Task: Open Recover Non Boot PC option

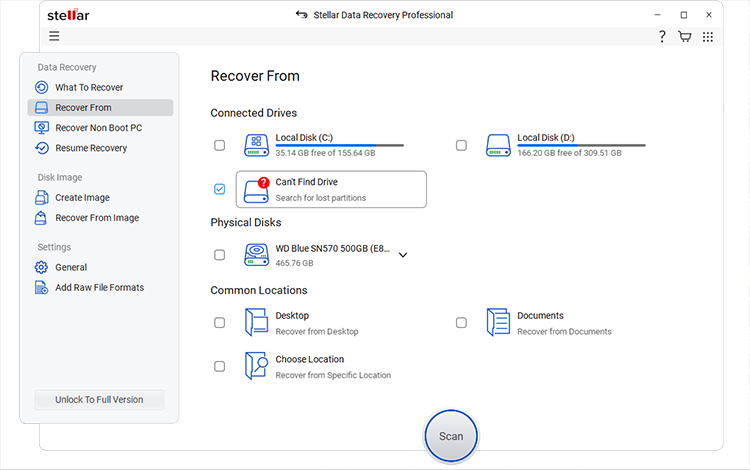Action: 99,128
